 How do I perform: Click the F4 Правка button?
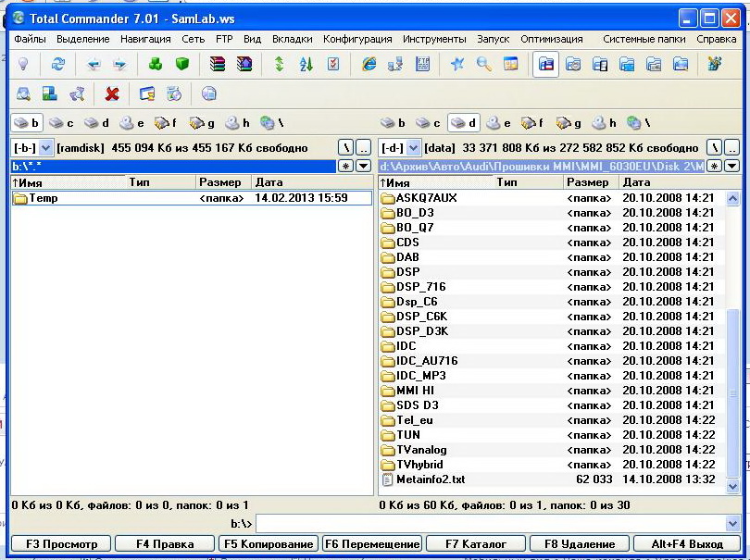point(165,543)
